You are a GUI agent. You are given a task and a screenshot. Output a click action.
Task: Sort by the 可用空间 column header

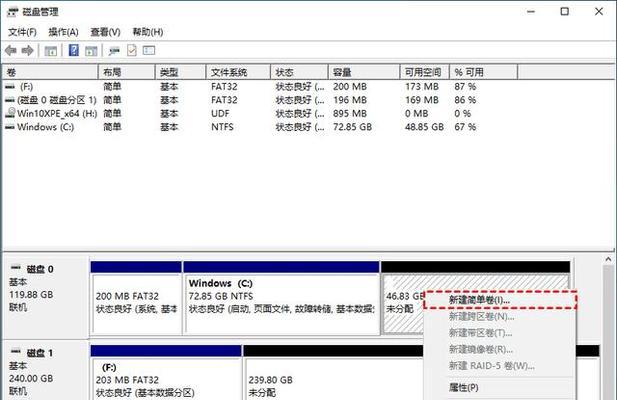[425, 72]
